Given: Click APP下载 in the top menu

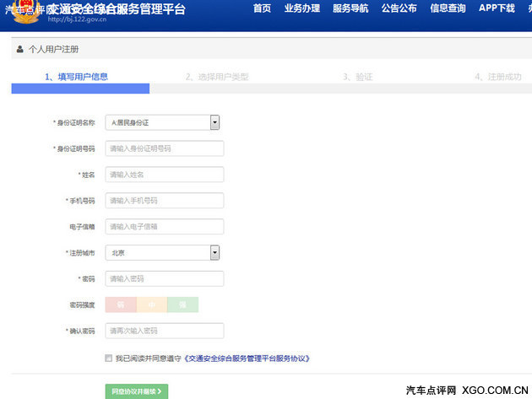Looking at the screenshot, I should (x=497, y=8).
